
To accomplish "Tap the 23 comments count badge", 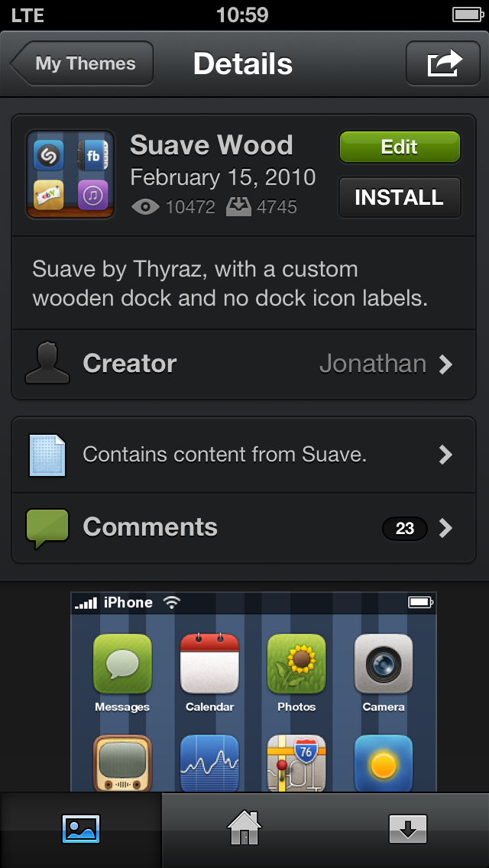I will pos(405,529).
